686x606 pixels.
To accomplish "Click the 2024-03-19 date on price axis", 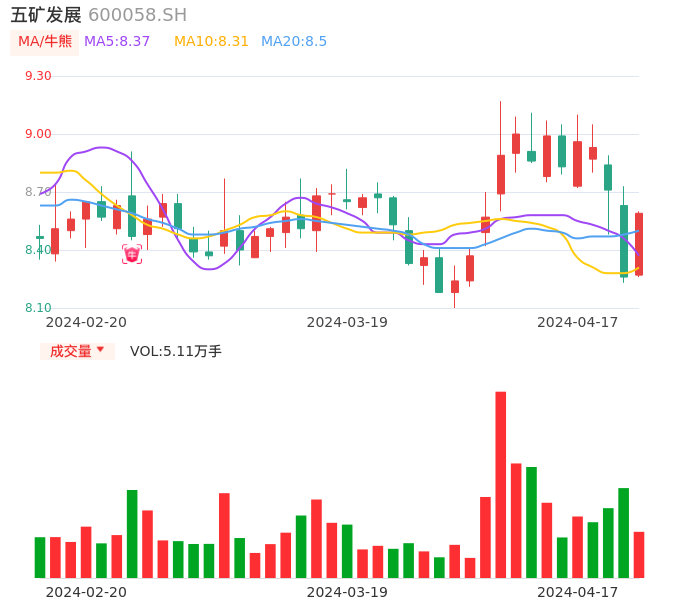I will click(347, 322).
